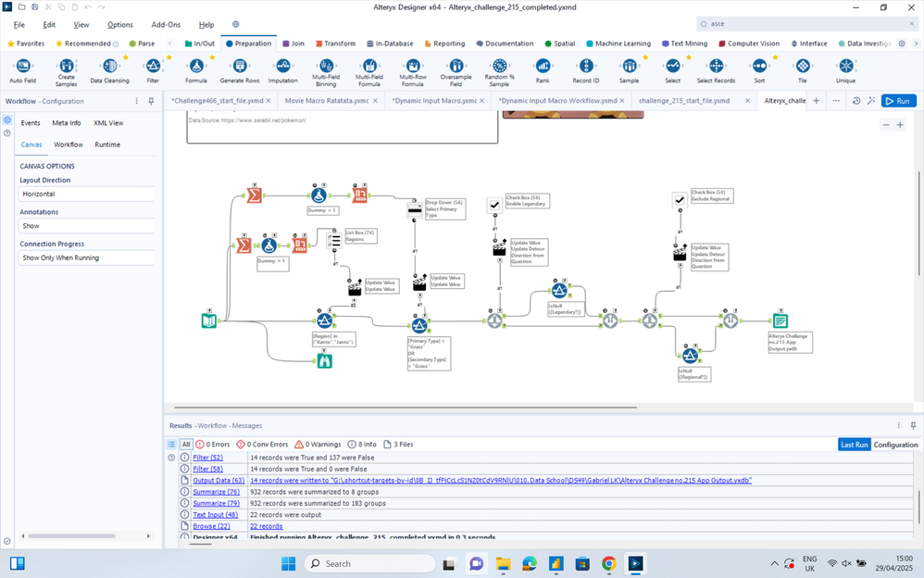Viewport: 924px width, 578px height.
Task: Pick the Multi-Row Formula tool
Action: point(413,66)
